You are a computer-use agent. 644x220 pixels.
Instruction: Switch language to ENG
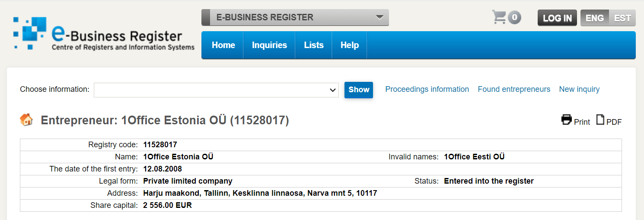[594, 18]
